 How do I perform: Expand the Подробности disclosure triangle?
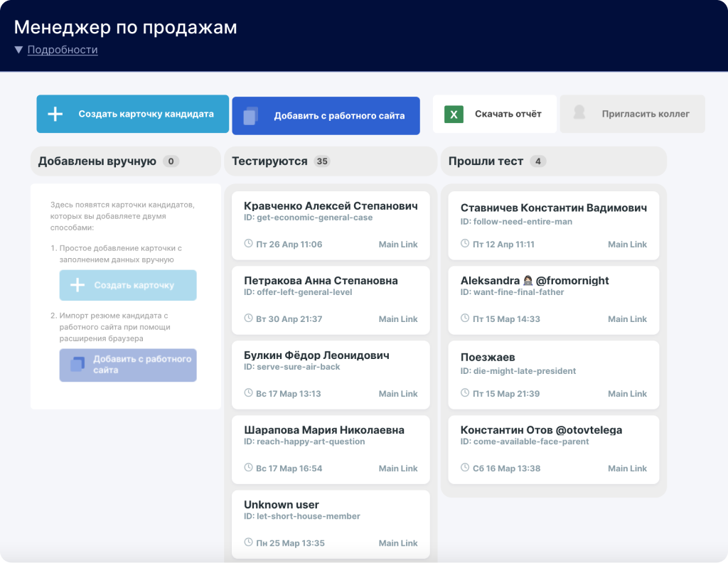tap(18, 50)
